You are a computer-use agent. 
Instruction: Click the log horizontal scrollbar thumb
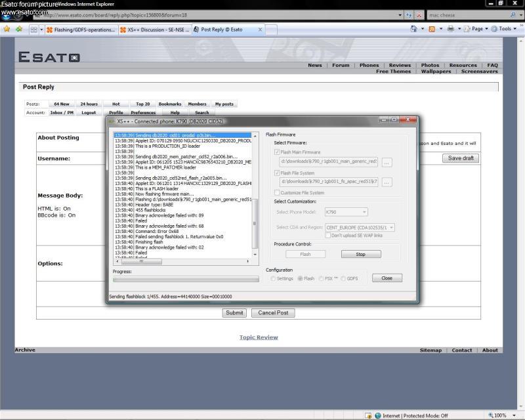pyautogui.click(x=141, y=261)
